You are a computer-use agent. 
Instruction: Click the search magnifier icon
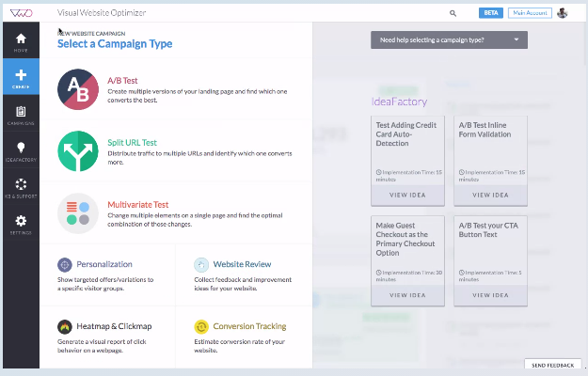coord(453,13)
